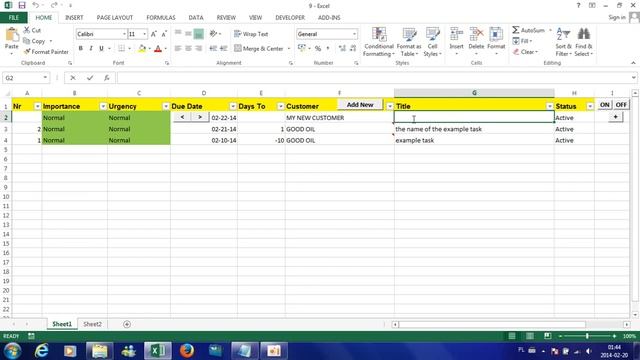Image resolution: width=640 pixels, height=360 pixels.
Task: Select the Format Painter brush
Action: pos(27,51)
